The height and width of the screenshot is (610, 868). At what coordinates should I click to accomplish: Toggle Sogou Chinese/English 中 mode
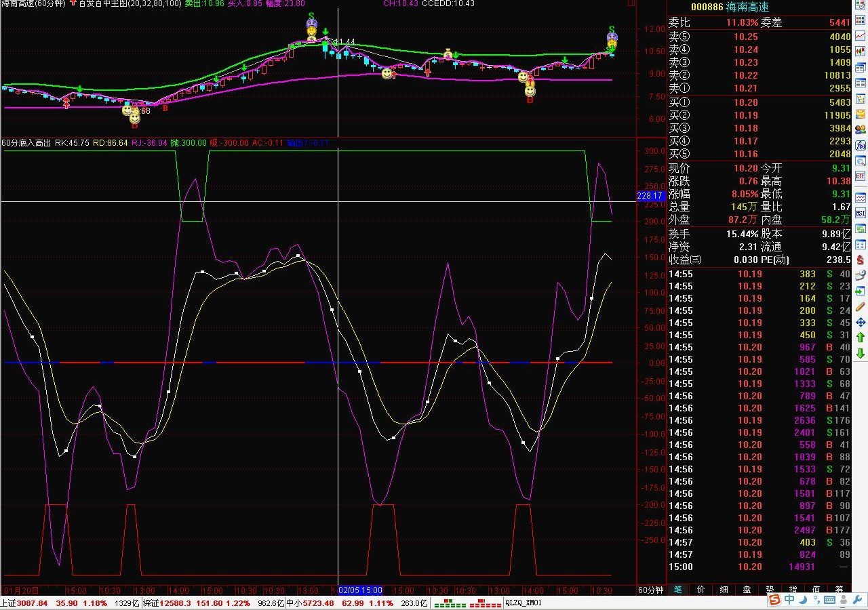789,599
